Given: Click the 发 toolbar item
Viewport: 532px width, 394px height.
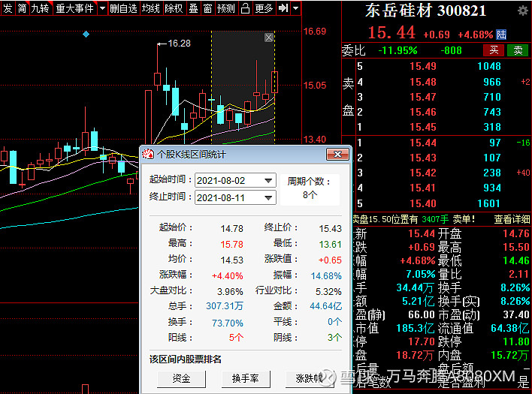Looking at the screenshot, I should click(x=8, y=8).
